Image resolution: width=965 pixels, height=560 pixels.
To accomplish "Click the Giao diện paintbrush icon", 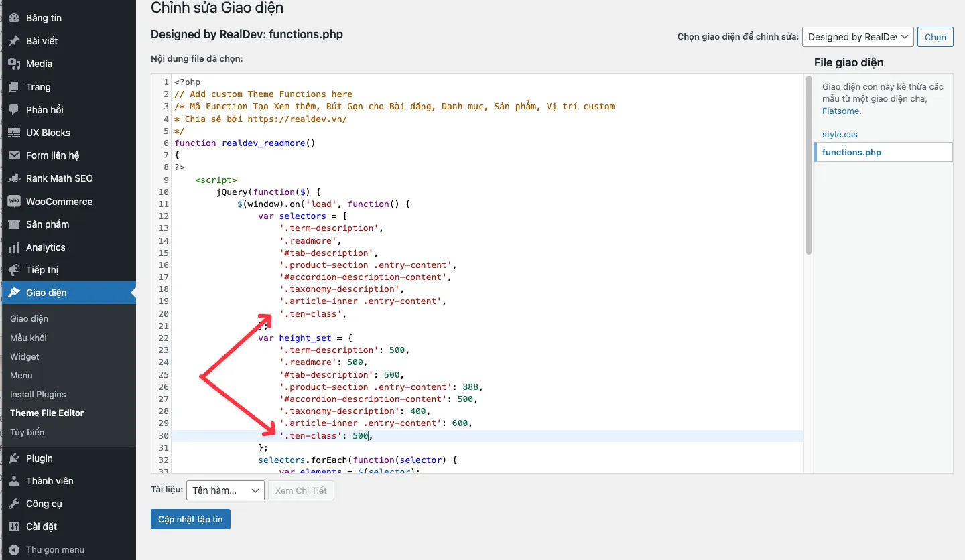I will 14,293.
